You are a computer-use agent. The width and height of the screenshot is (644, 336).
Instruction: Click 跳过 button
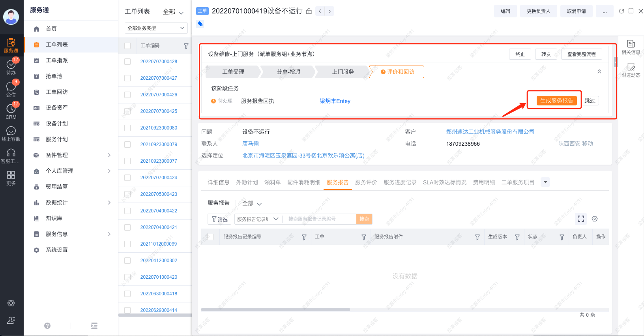(590, 101)
